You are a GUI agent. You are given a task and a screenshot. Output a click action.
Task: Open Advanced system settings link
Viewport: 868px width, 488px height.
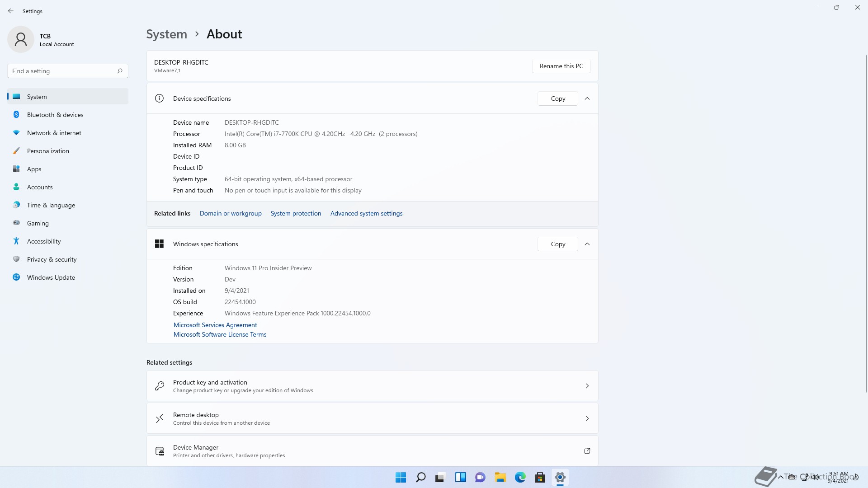click(x=366, y=213)
